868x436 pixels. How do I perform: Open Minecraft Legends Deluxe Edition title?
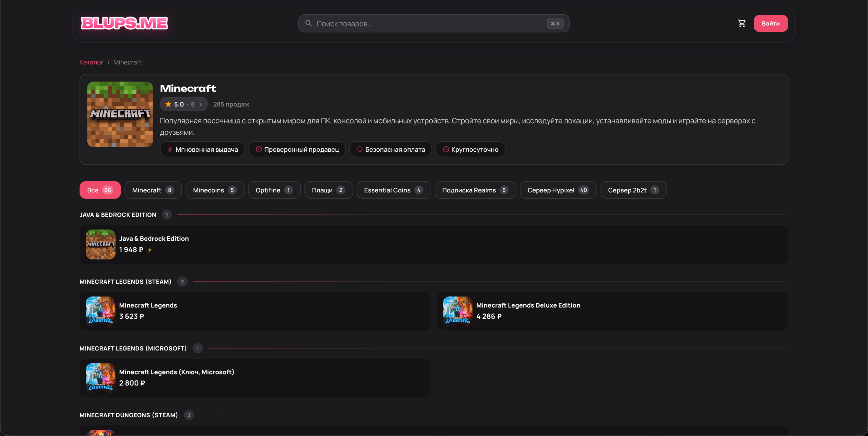528,305
